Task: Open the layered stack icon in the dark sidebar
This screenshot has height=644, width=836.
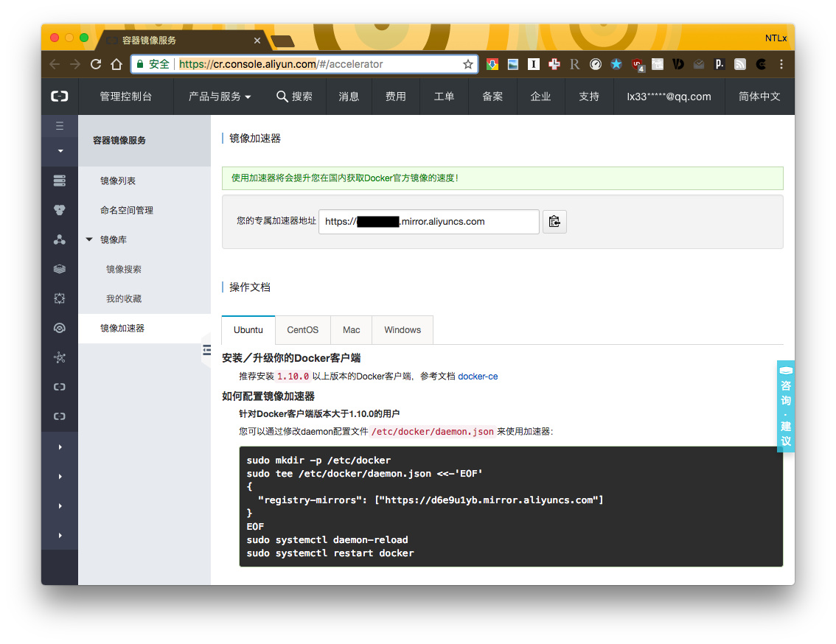Action: pos(60,269)
